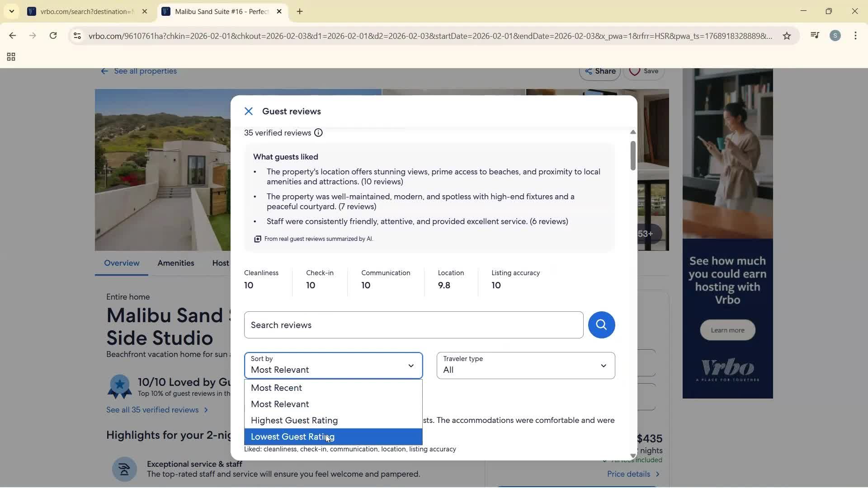The width and height of the screenshot is (868, 488).
Task: Reload the page
Action: tap(53, 36)
